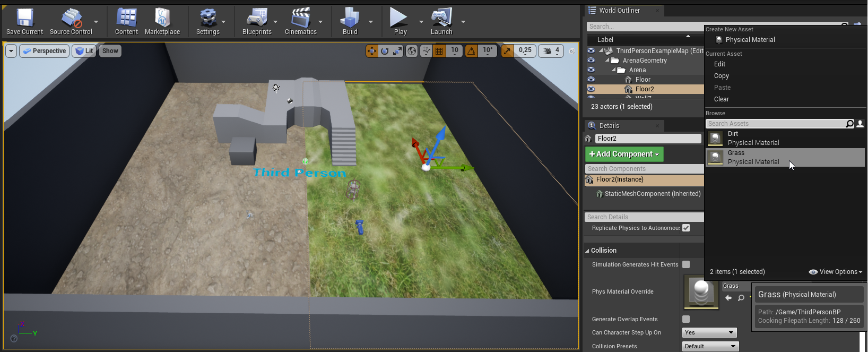Select the translate gizmo mode icon
868x352 pixels.
point(372,51)
